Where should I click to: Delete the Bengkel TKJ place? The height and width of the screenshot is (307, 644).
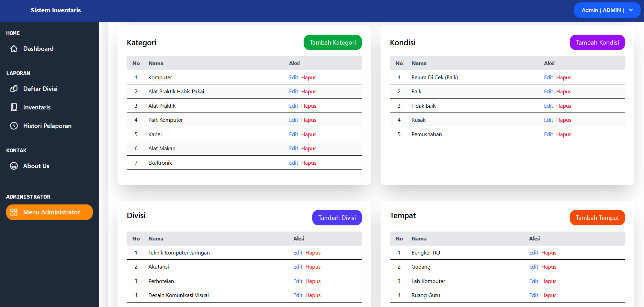click(549, 253)
